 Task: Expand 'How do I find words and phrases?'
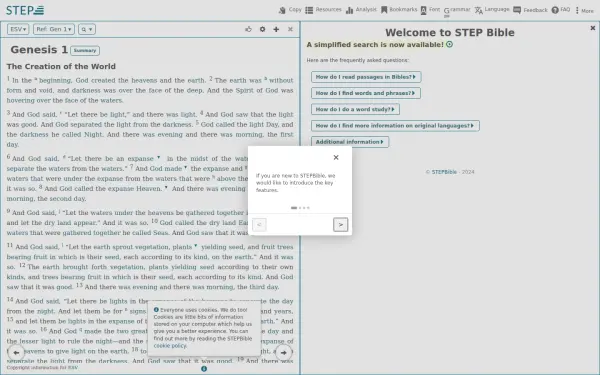point(366,93)
